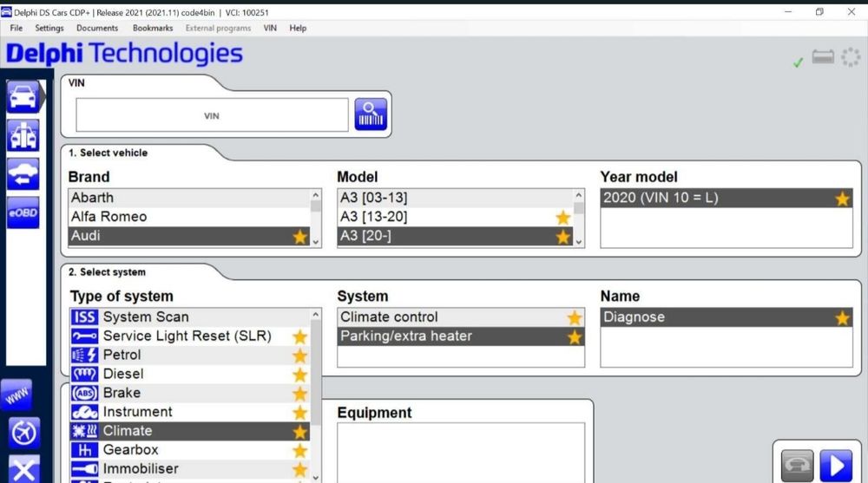Minimize the Delphi DS Cars window
The height and width of the screenshot is (483, 868).
788,11
